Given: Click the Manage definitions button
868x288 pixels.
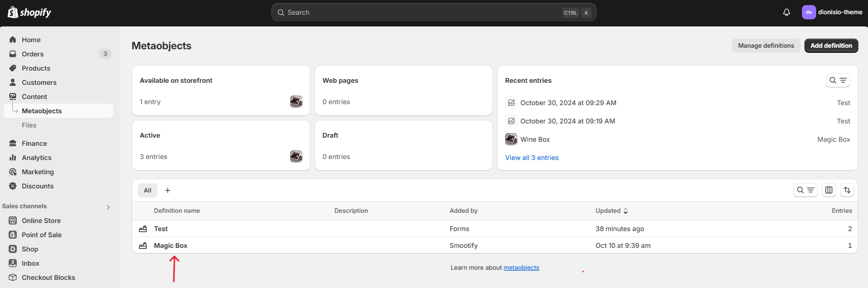Looking at the screenshot, I should point(766,46).
